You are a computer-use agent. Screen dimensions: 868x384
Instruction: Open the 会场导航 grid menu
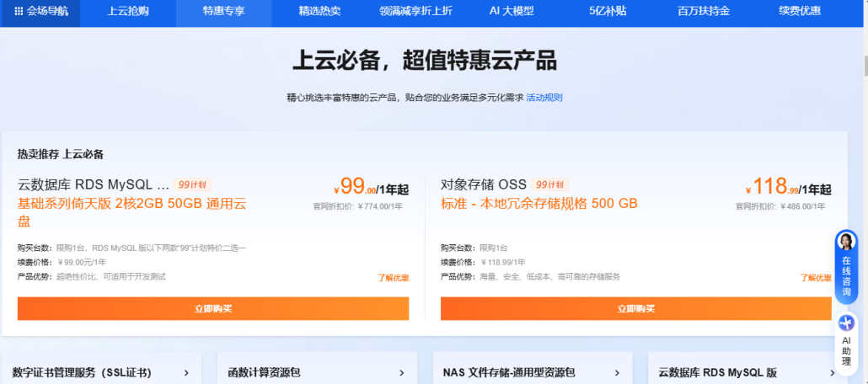41,11
